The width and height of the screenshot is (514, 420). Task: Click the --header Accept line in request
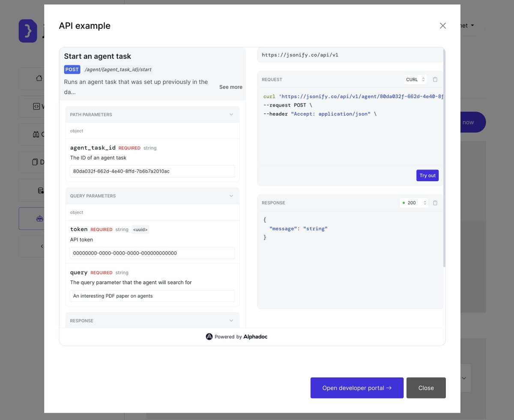pos(320,114)
